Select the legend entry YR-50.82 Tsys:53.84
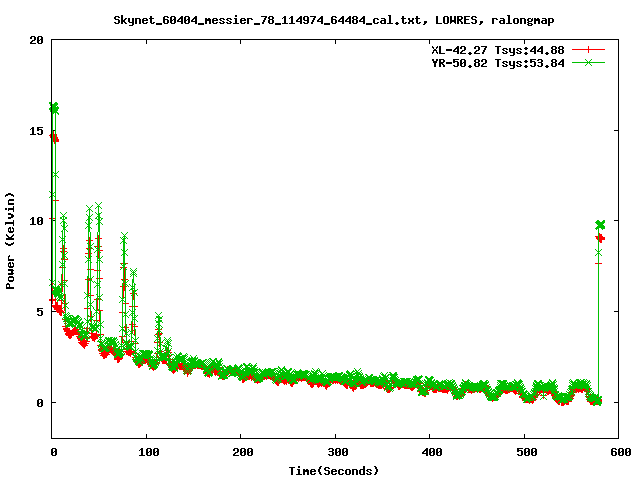 498,63
